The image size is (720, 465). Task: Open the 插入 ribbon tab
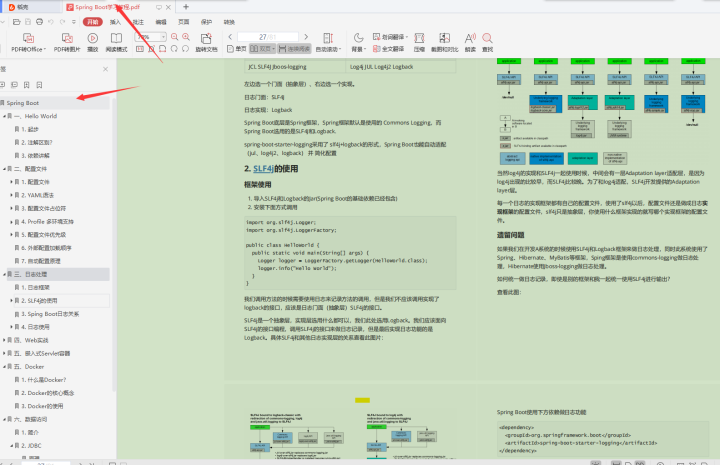(115, 22)
